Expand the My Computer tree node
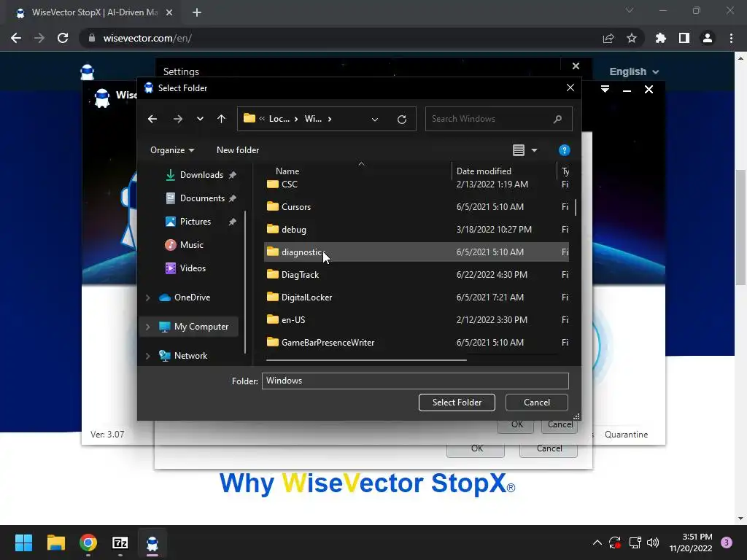 tap(147, 327)
